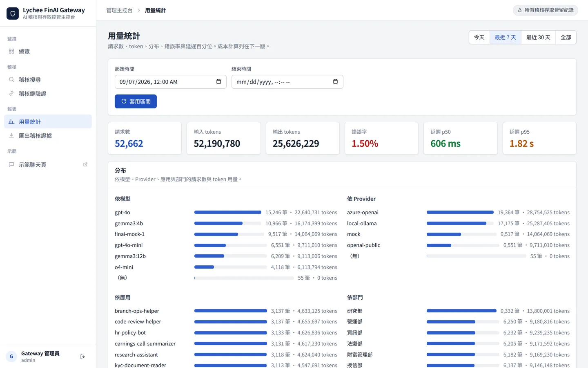Click the 延遲 p50 606 ms value

pos(445,144)
